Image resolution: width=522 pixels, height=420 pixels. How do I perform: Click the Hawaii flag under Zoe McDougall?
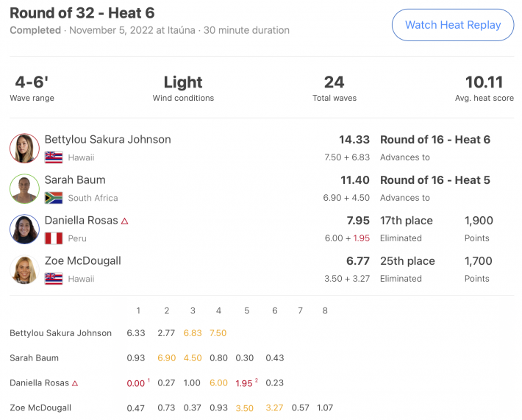(54, 279)
